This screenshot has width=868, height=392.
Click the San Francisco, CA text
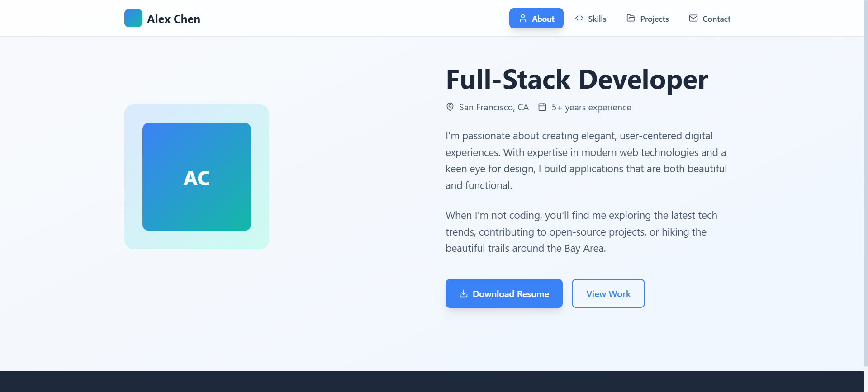(x=493, y=108)
